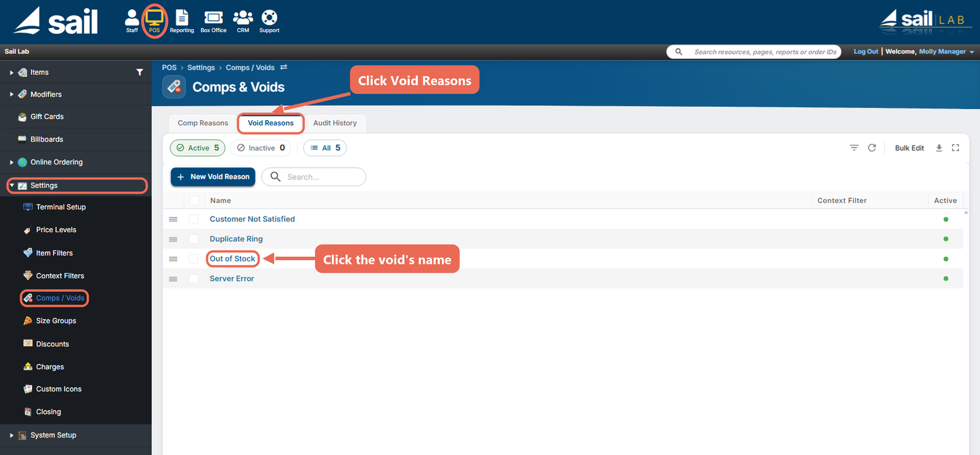Click New Void Reason button
This screenshot has height=455, width=980.
click(213, 177)
